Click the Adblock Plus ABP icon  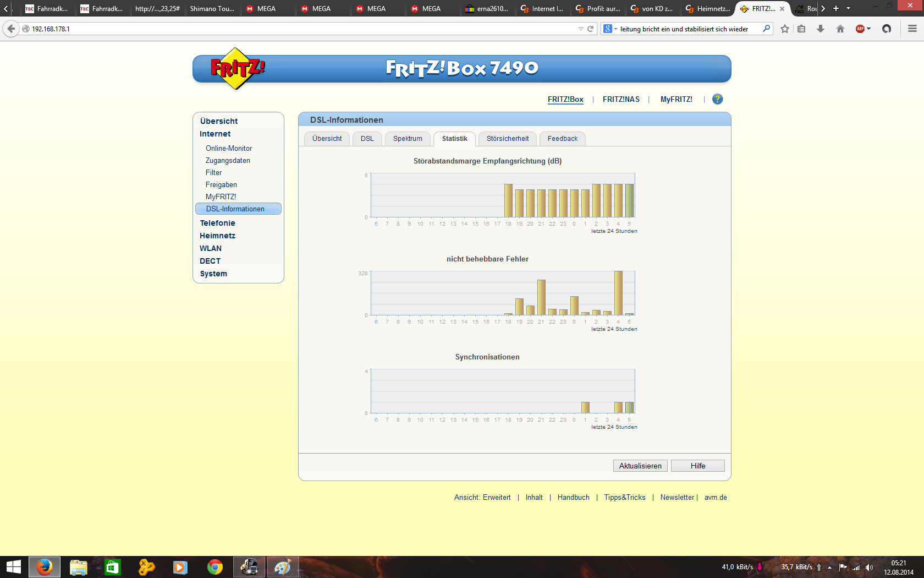click(860, 29)
